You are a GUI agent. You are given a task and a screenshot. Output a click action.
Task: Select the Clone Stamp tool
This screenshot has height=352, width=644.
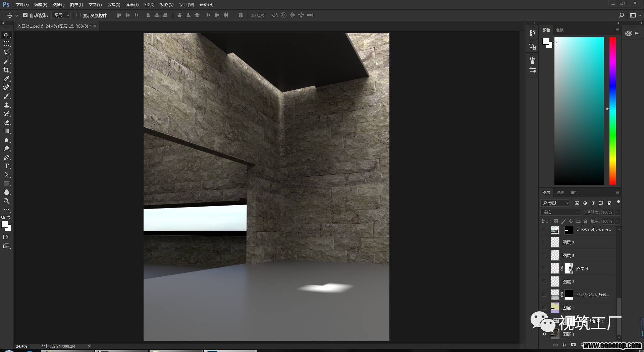pos(6,105)
